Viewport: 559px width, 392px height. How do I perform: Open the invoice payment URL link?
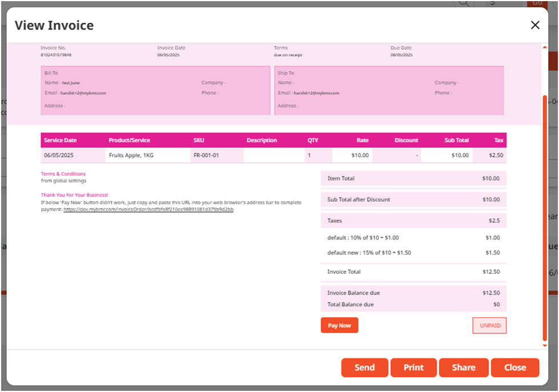click(148, 209)
